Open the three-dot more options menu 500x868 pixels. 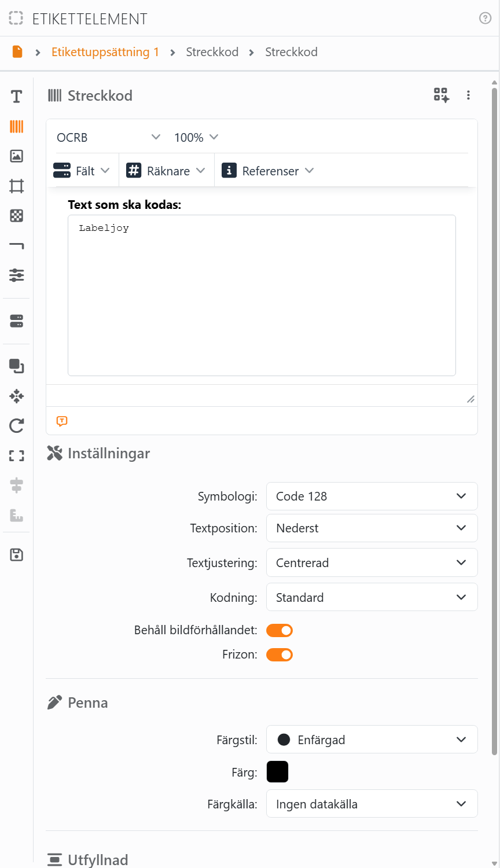coord(468,95)
